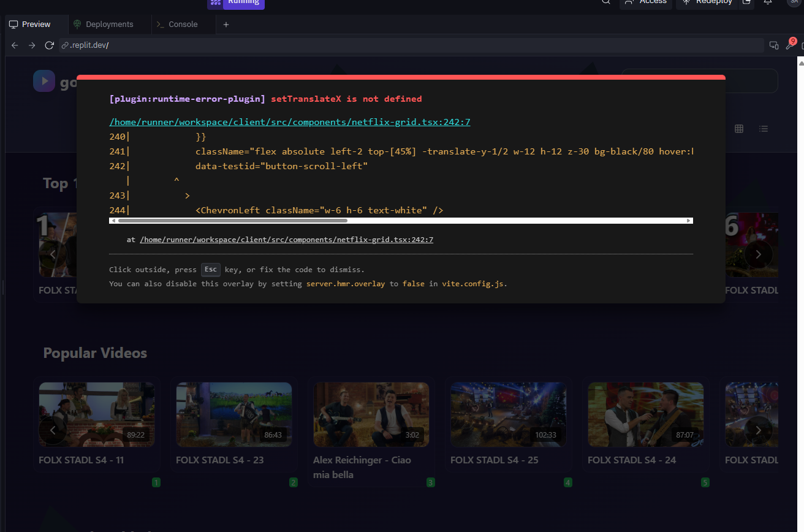Open the netflix-grid.tsx:242:7 file link in error header
The image size is (804, 532).
click(x=290, y=122)
